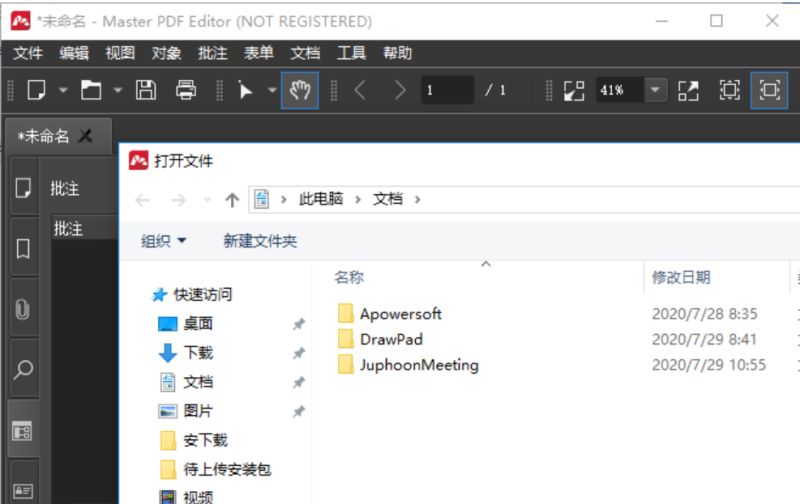The width and height of the screenshot is (800, 504).
Task: Open the search magnifier sidebar icon
Action: coord(23,369)
